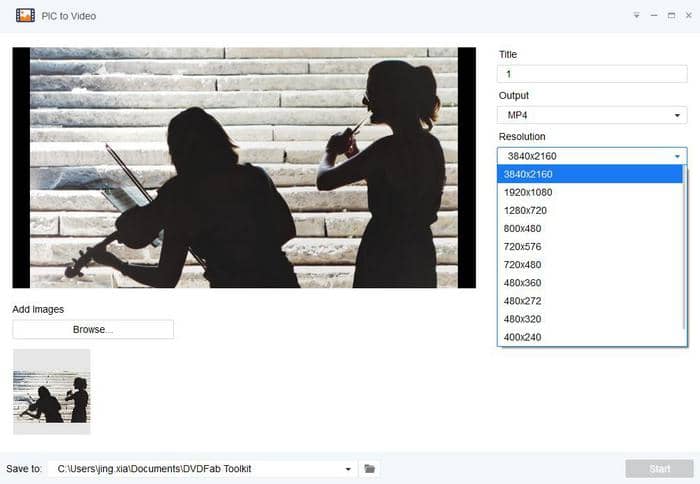Viewport: 700px width, 484px height.
Task: Click the large preview image
Action: pyautogui.click(x=244, y=167)
